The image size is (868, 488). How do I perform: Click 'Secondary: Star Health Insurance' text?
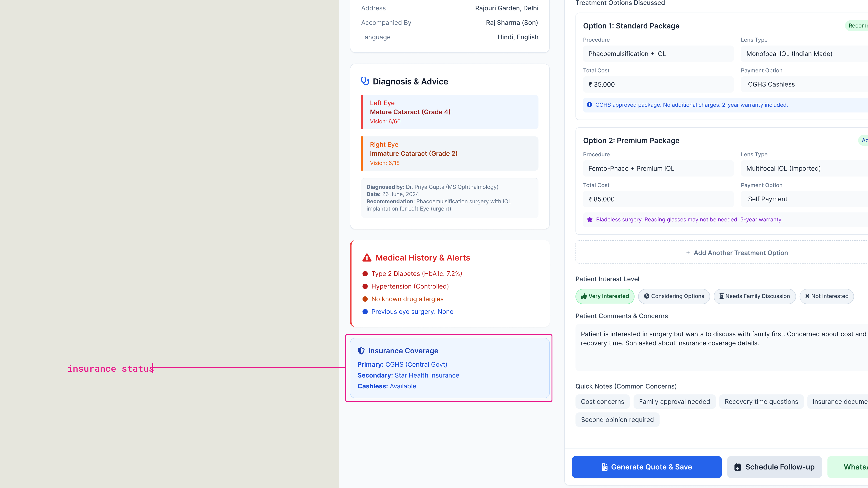point(408,375)
